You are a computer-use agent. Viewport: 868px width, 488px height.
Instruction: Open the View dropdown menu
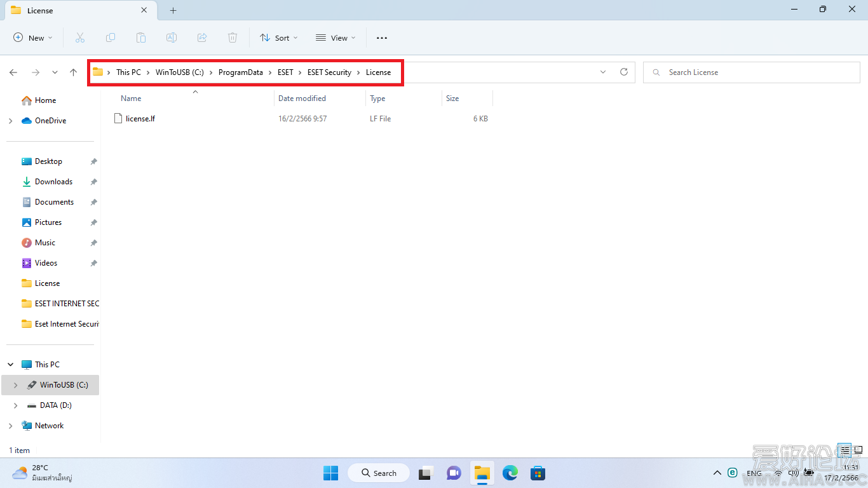336,38
